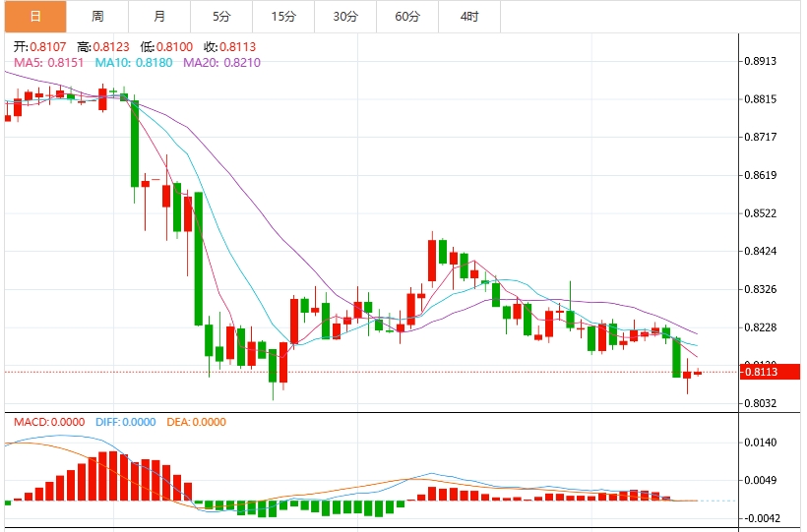Click the 低:0.8100 low price value
The image size is (807, 532).
pos(166,47)
